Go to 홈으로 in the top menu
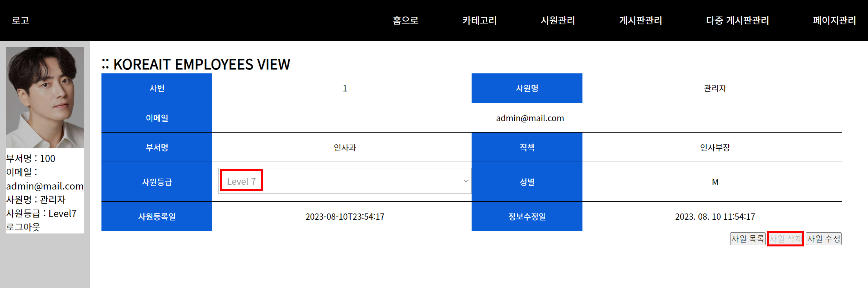 pos(405,20)
